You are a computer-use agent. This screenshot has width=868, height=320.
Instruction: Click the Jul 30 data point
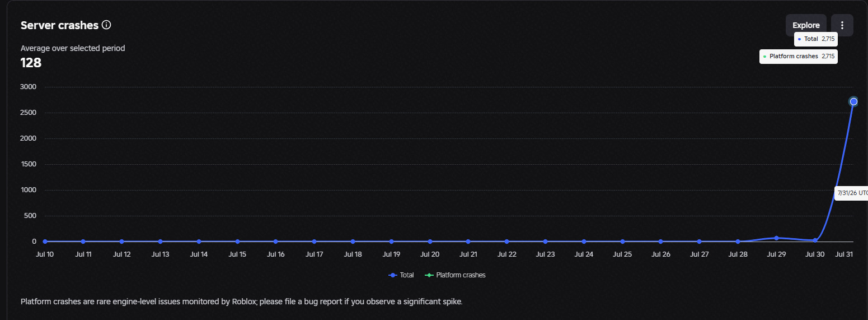click(815, 240)
